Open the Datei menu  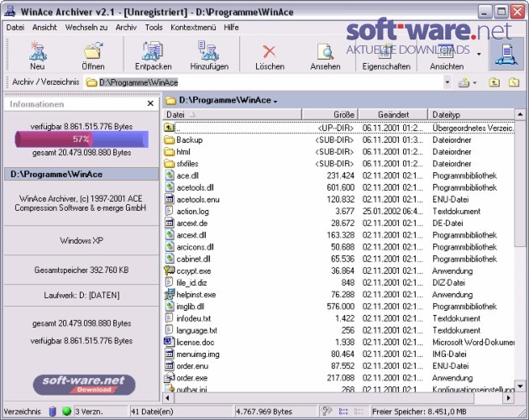(x=15, y=28)
